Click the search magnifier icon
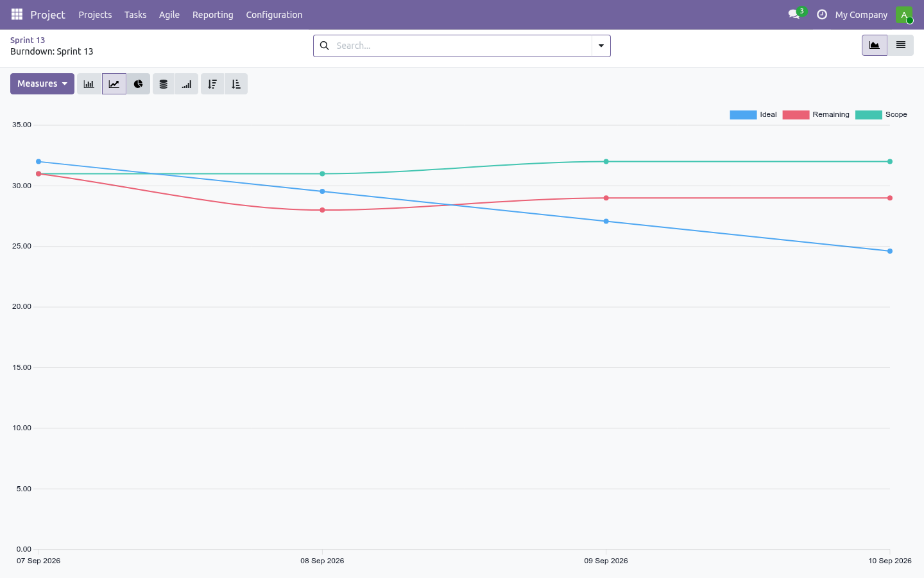 [x=325, y=46]
